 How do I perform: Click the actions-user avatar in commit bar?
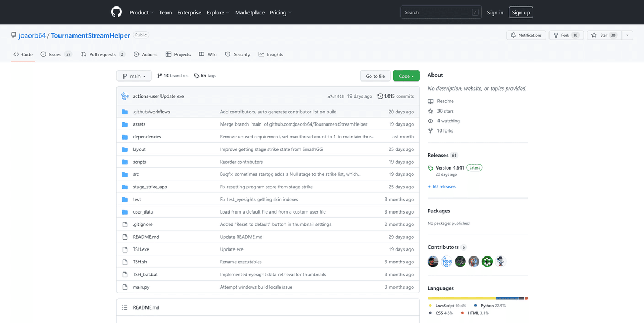[x=125, y=96]
